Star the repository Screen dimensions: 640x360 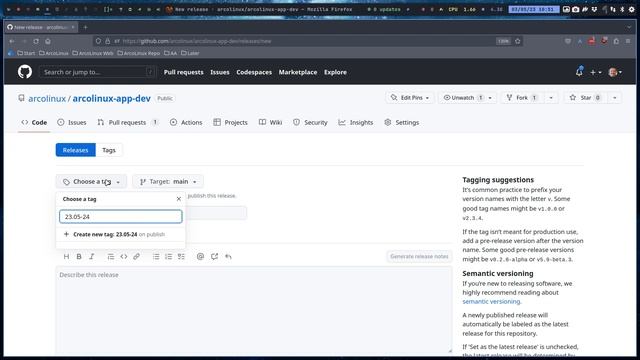tap(586, 98)
